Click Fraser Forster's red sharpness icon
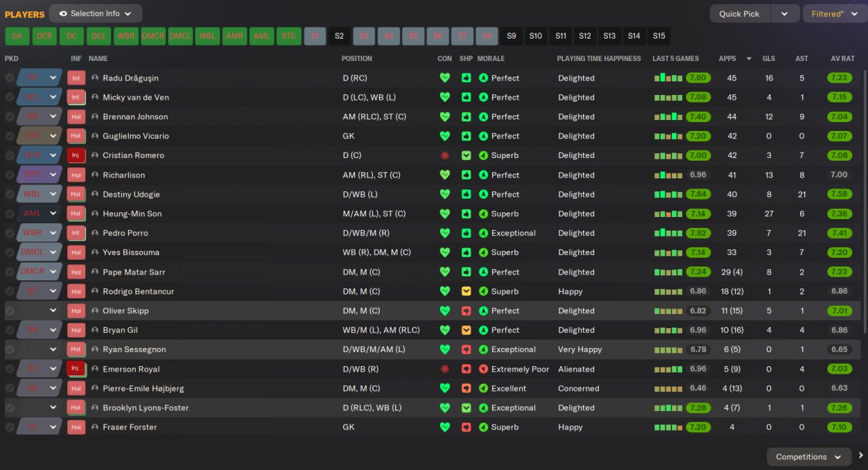The width and height of the screenshot is (868, 470). (x=466, y=427)
